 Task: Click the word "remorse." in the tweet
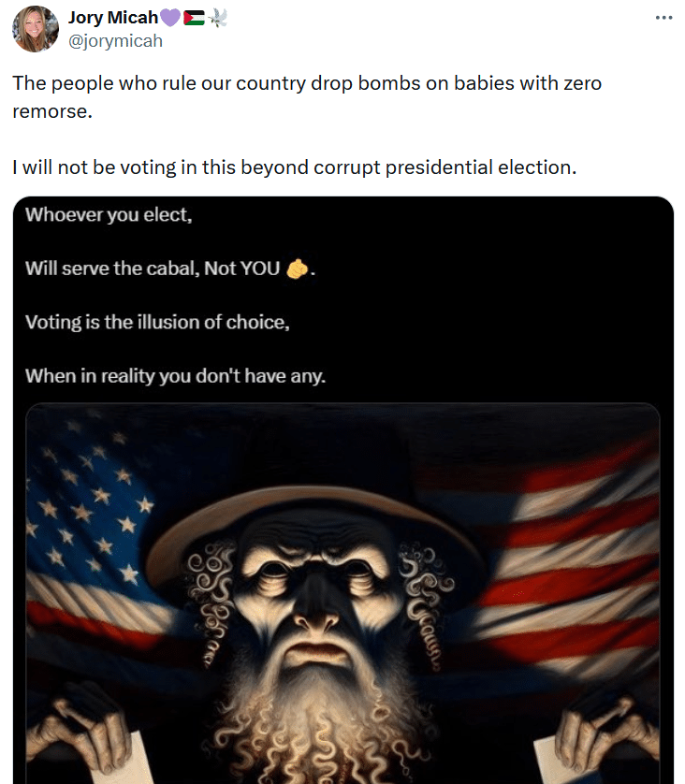52,111
